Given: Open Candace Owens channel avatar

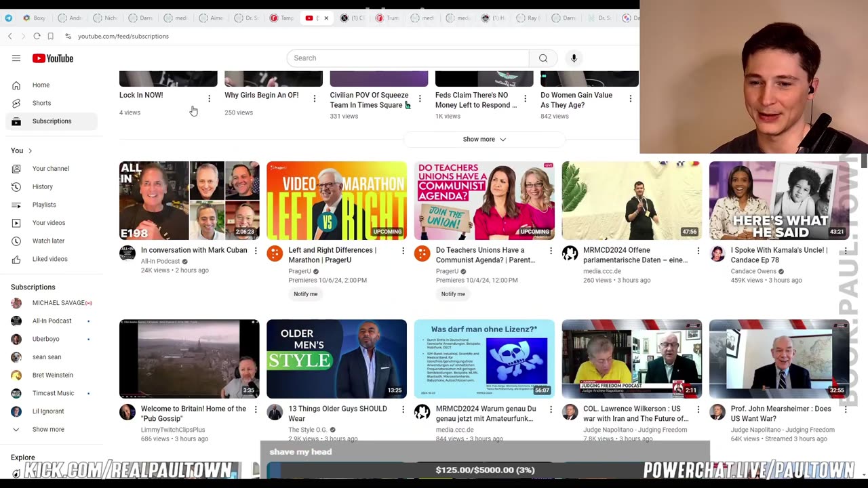Looking at the screenshot, I should [717, 253].
